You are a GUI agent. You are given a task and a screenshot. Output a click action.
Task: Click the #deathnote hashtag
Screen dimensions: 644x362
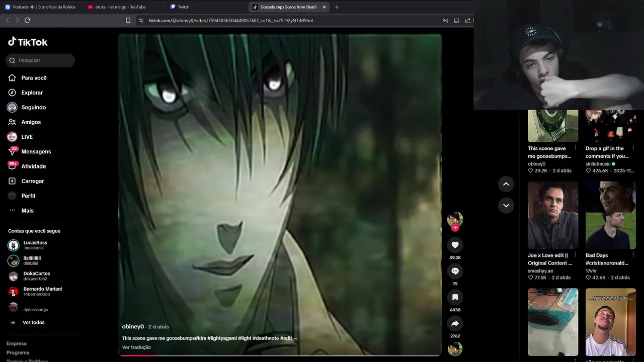(265, 338)
